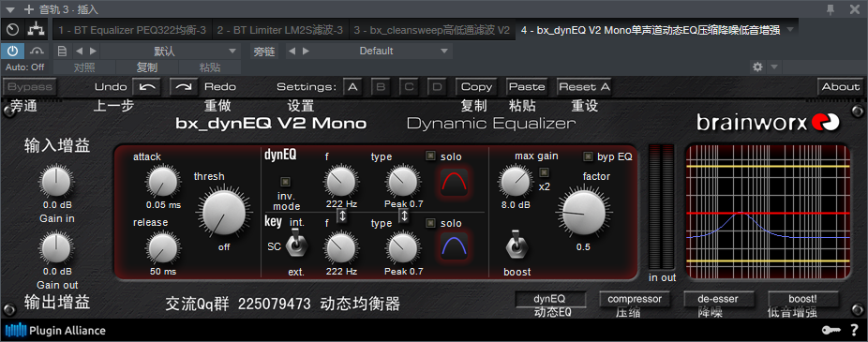The width and height of the screenshot is (868, 342).
Task: Click the blue key filter shape icon
Action: click(x=455, y=245)
